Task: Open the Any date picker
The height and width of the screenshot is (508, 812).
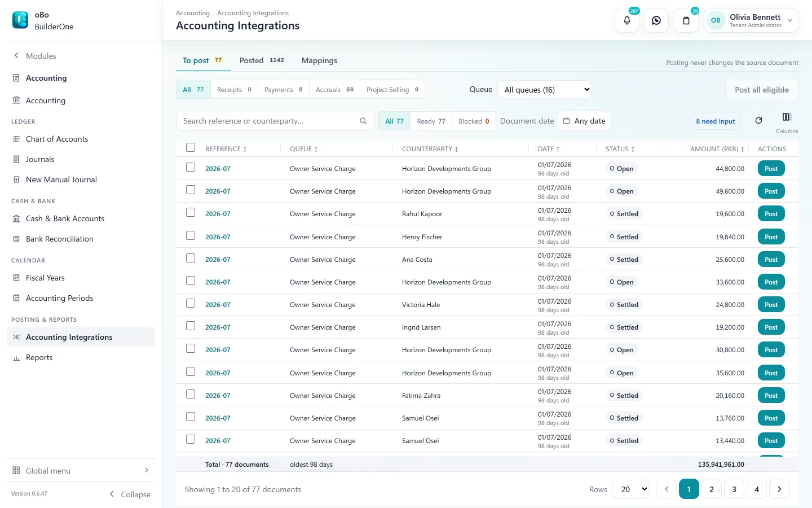Action: tap(584, 121)
